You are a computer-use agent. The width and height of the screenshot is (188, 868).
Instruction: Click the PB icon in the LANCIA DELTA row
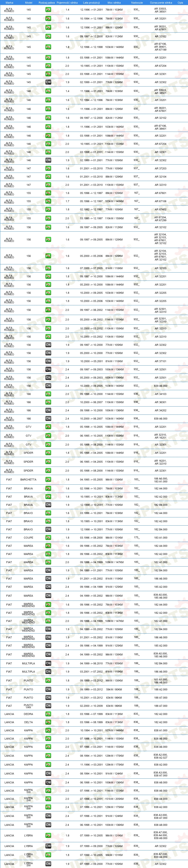pyautogui.click(x=48, y=722)
